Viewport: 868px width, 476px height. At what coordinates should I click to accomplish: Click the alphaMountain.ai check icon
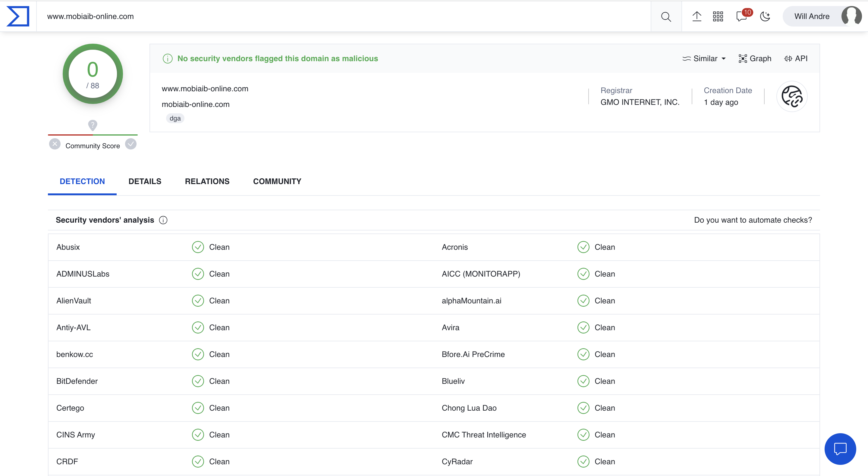(583, 301)
